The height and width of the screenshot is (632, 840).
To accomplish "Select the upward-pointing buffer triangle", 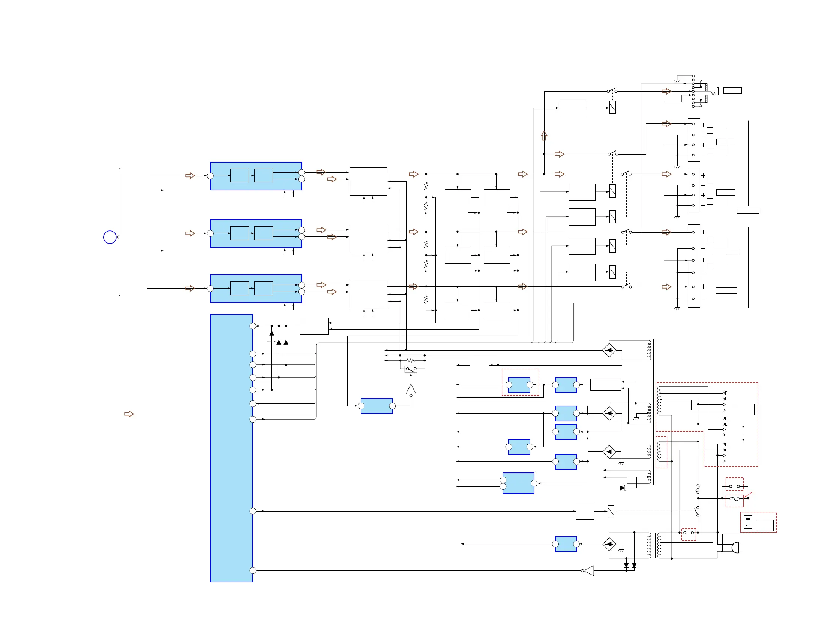I will tap(411, 390).
